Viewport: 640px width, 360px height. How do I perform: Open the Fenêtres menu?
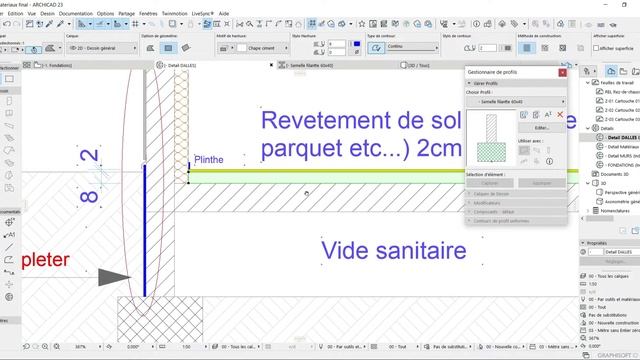(148, 13)
